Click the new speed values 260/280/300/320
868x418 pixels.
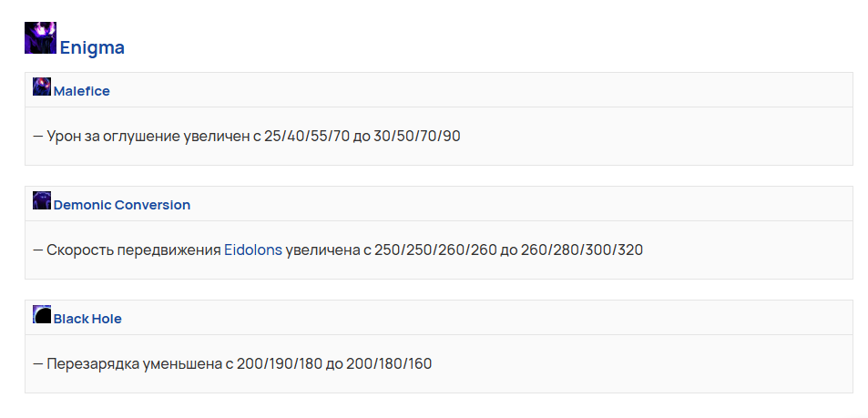pyautogui.click(x=582, y=250)
